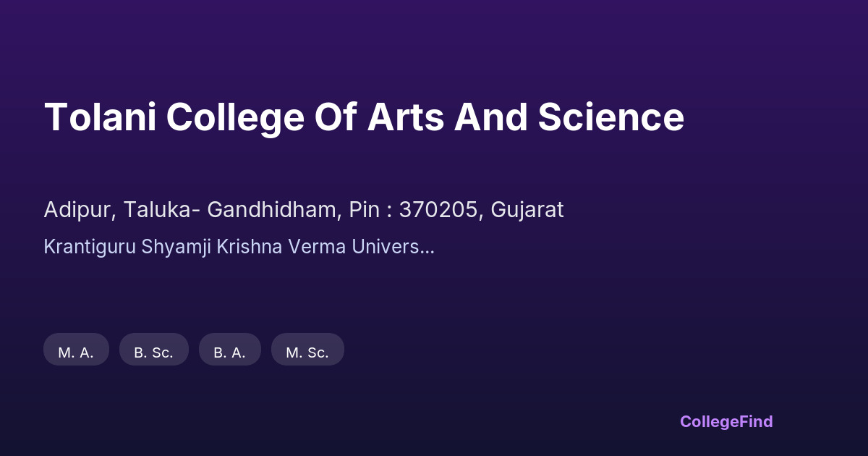Choose the B. A. course chip
The width and height of the screenshot is (868, 456).
pos(229,352)
